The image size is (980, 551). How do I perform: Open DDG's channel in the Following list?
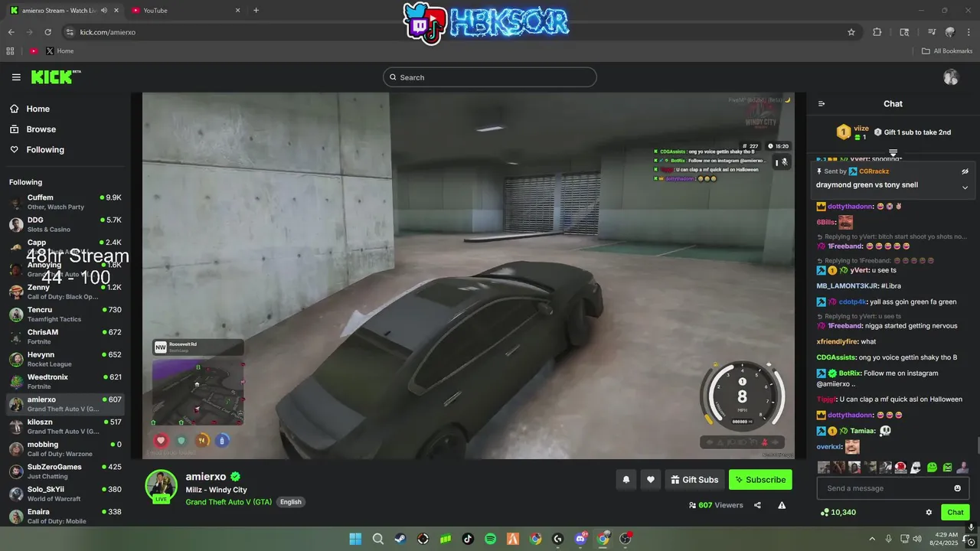tap(65, 224)
